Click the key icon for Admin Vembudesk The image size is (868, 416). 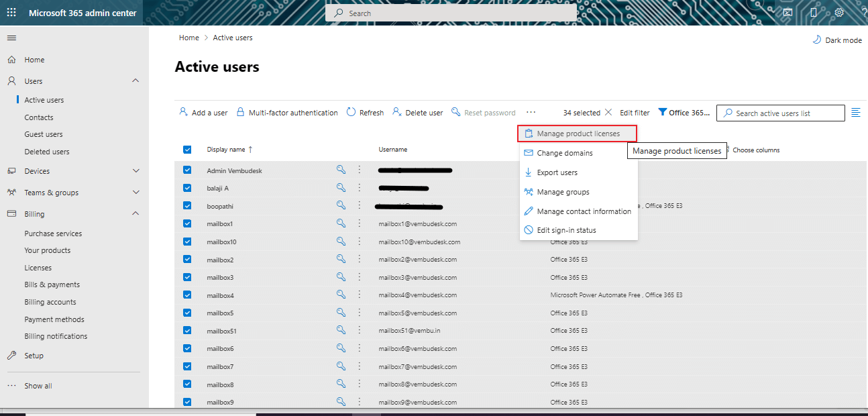click(x=341, y=170)
